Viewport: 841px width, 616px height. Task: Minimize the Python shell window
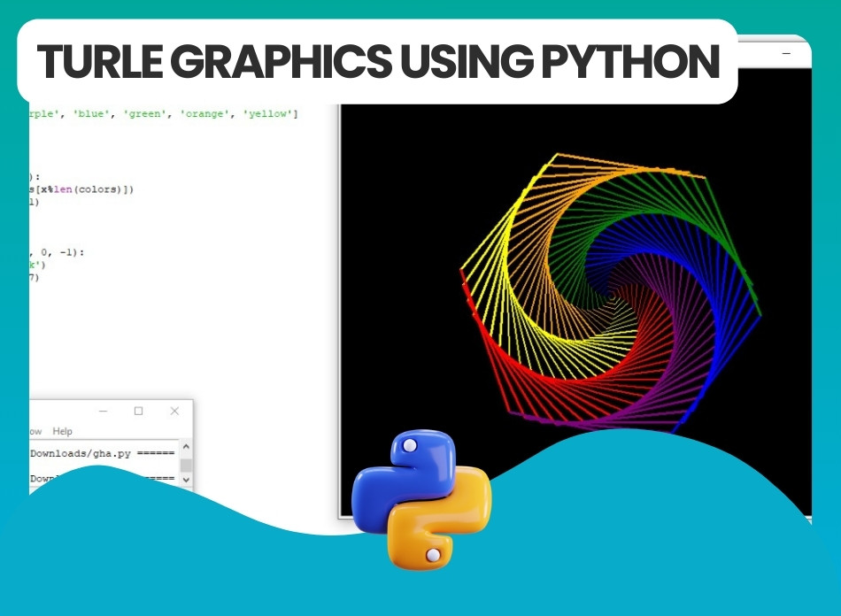(104, 412)
